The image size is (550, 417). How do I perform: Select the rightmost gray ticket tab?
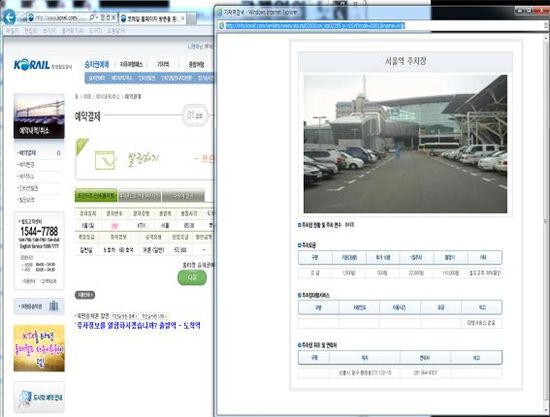(183, 196)
